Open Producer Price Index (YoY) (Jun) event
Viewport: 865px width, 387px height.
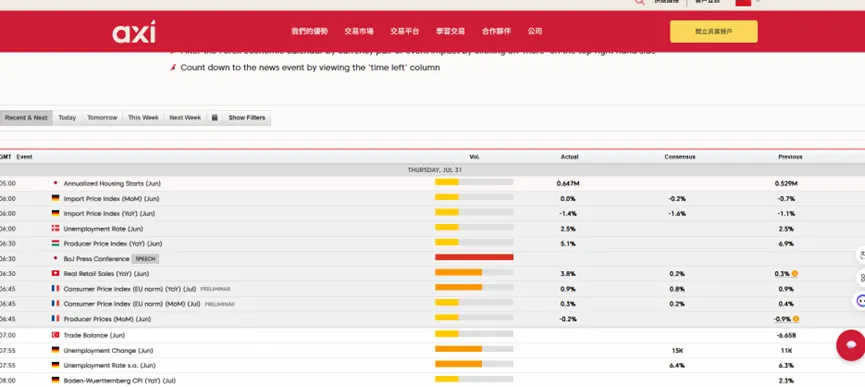point(113,244)
